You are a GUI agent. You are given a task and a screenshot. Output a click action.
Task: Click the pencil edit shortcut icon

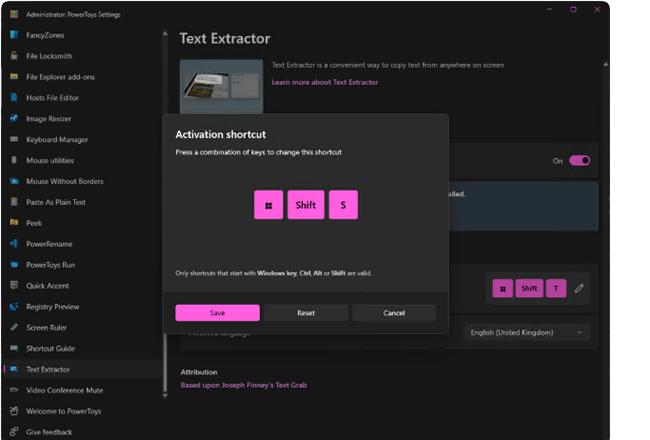[x=579, y=288]
